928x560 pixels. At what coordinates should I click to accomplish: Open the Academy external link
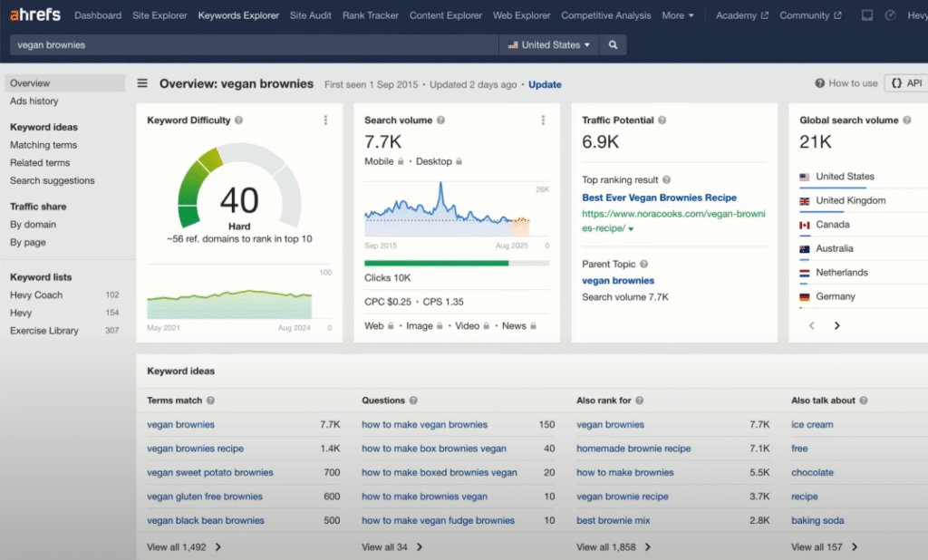(x=742, y=15)
